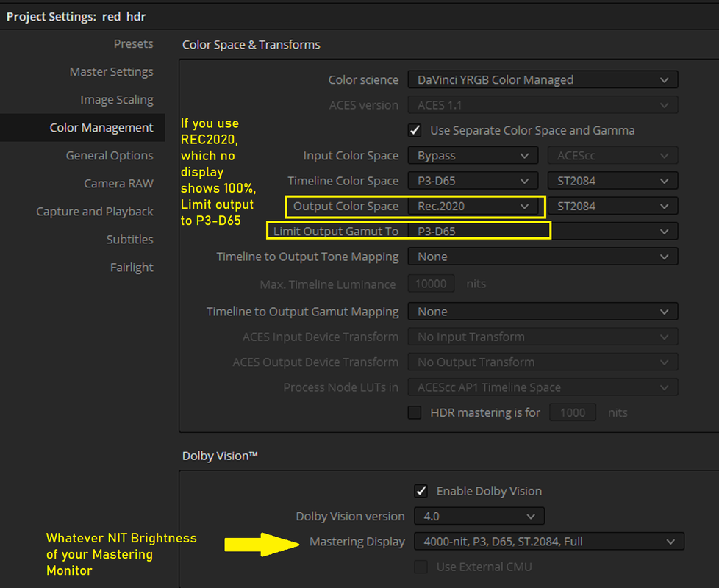
Task: Open Timeline to Output Gamut Mapping dropdown
Action: click(x=543, y=312)
